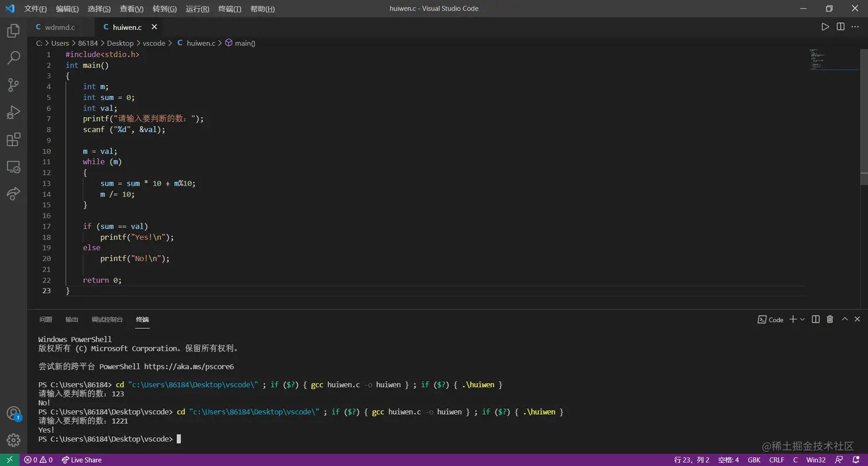The height and width of the screenshot is (466, 868).
Task: Change file encoding via the GBK indicator
Action: coord(754,460)
